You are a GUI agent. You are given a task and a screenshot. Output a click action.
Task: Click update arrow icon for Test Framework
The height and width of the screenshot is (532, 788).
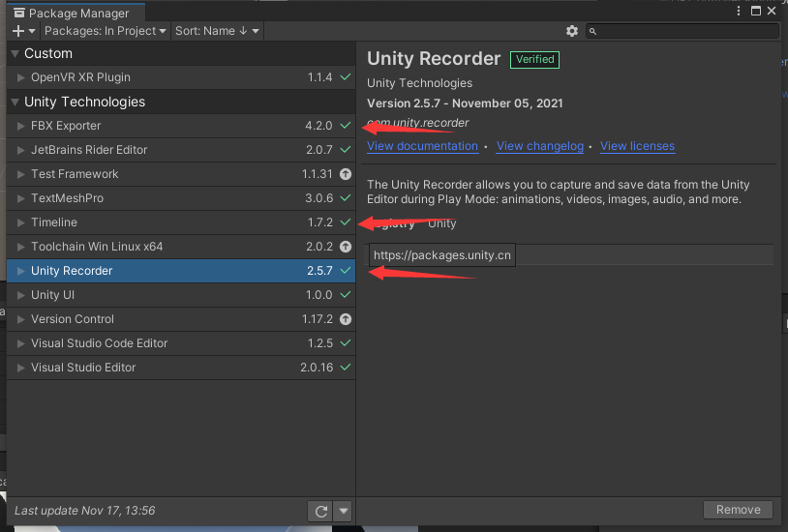(346, 174)
